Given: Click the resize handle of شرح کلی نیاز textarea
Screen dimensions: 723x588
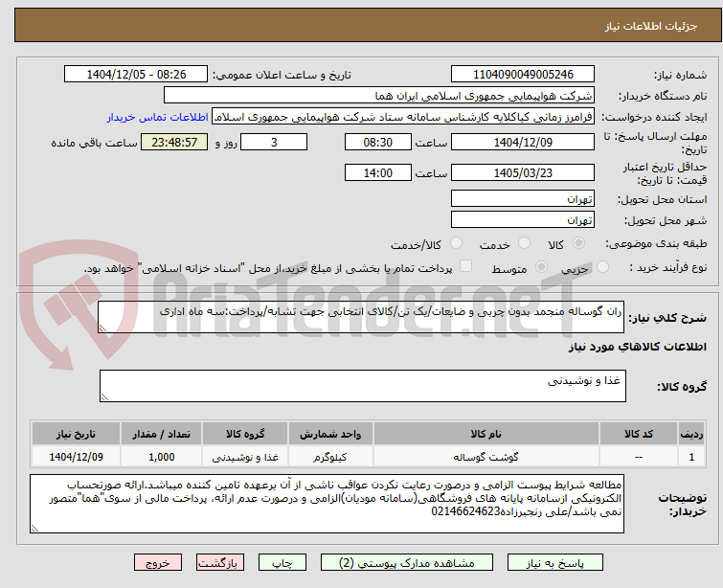Looking at the screenshot, I should pos(102,328).
